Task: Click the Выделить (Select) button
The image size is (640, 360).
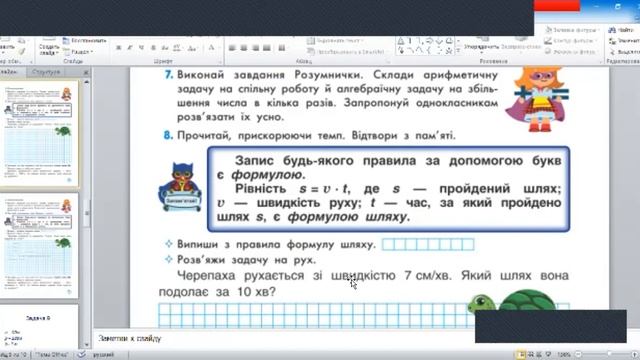Action: point(624,52)
